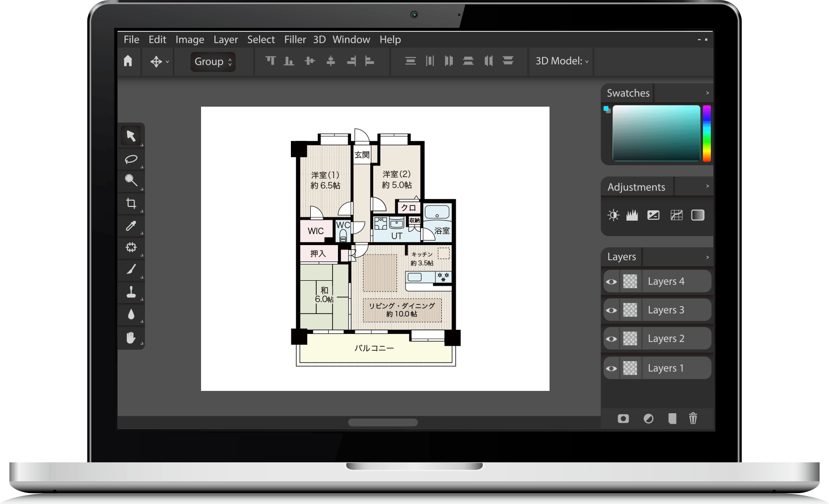Viewport: 829px width, 504px height.
Task: Toggle visibility of Layers 3
Action: pyautogui.click(x=611, y=311)
